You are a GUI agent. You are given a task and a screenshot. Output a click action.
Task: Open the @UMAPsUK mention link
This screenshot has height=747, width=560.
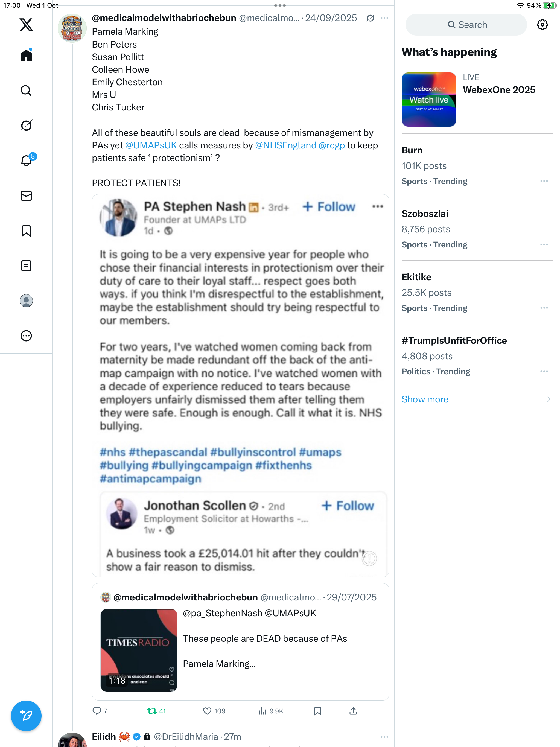tap(151, 145)
